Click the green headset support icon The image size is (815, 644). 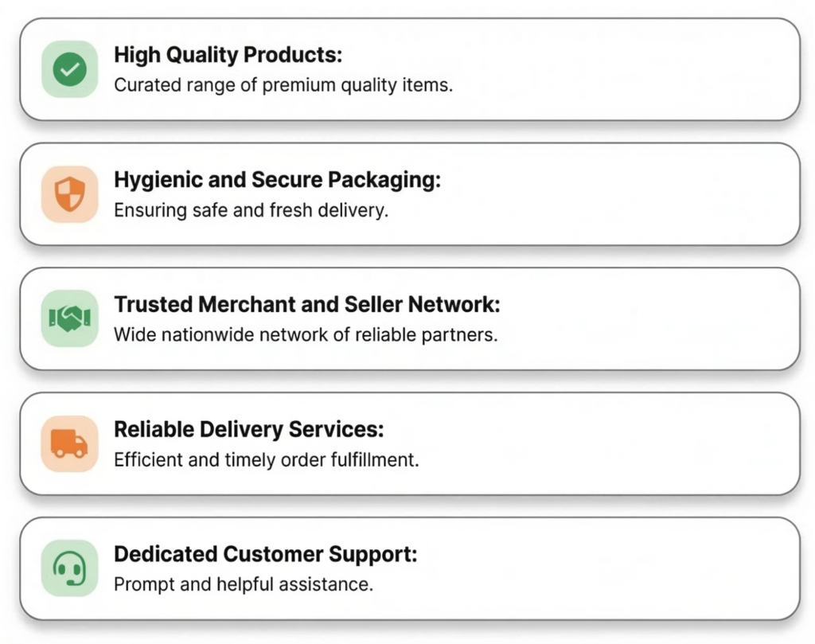tap(70, 568)
